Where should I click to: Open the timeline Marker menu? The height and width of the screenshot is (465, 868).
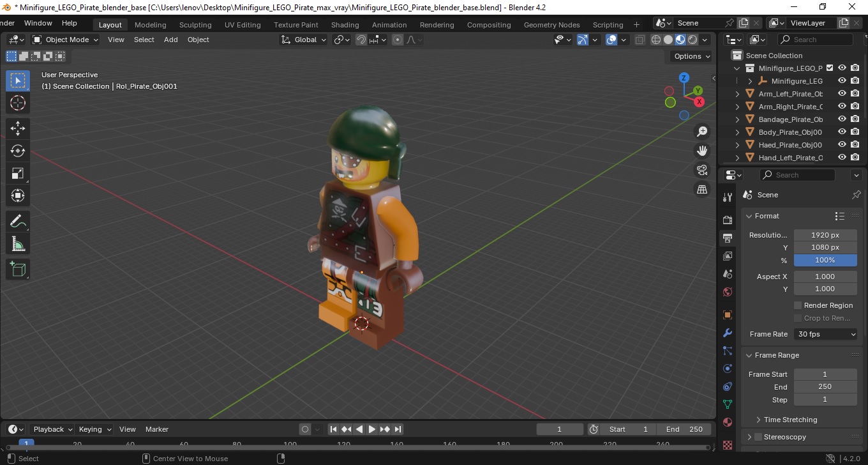point(156,429)
